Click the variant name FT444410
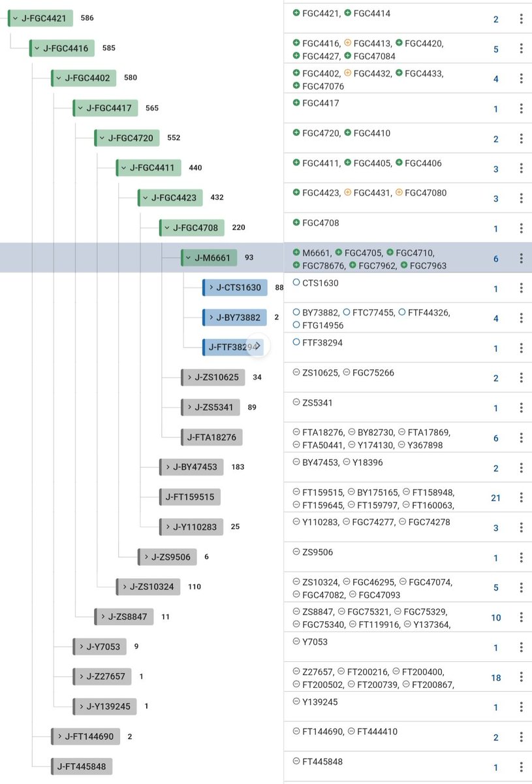532x784 pixels. (x=377, y=732)
